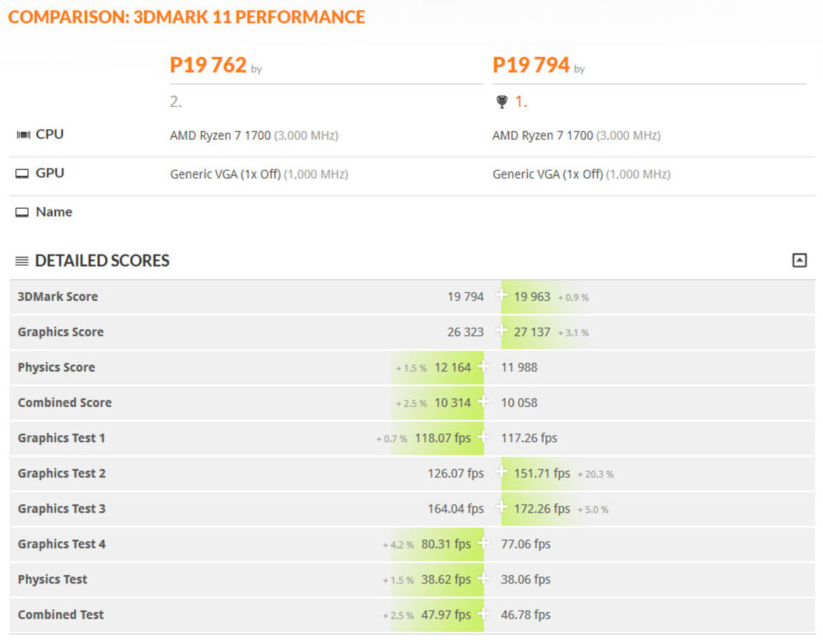Image resolution: width=823 pixels, height=644 pixels.
Task: Click the 38.62 fps value
Action: click(446, 579)
